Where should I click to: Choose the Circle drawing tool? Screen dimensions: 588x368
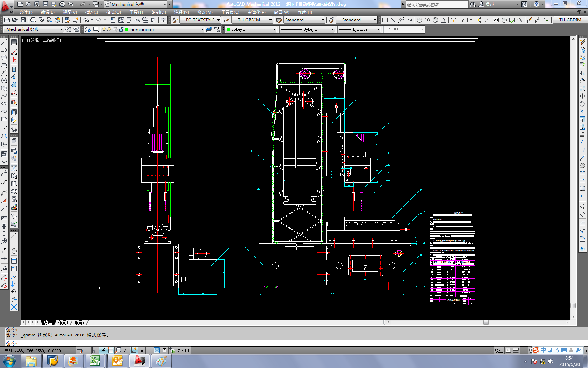click(4, 81)
